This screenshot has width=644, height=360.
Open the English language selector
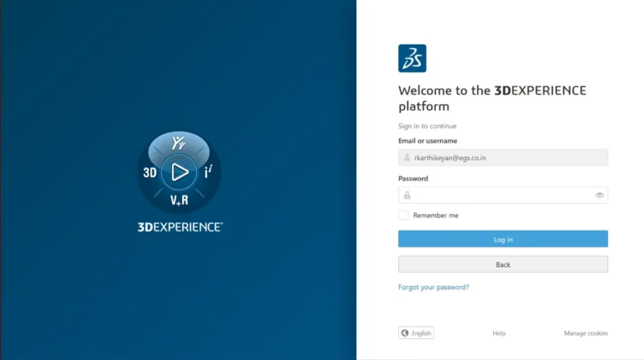416,333
